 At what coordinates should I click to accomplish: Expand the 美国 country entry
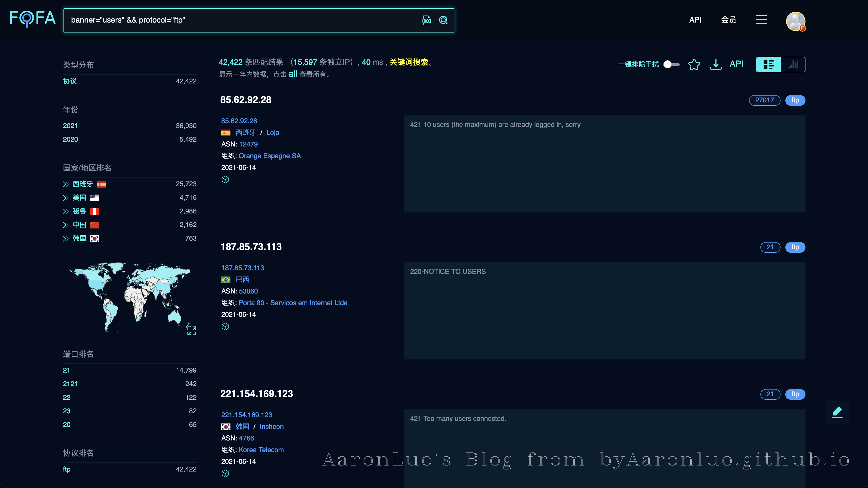pyautogui.click(x=66, y=198)
